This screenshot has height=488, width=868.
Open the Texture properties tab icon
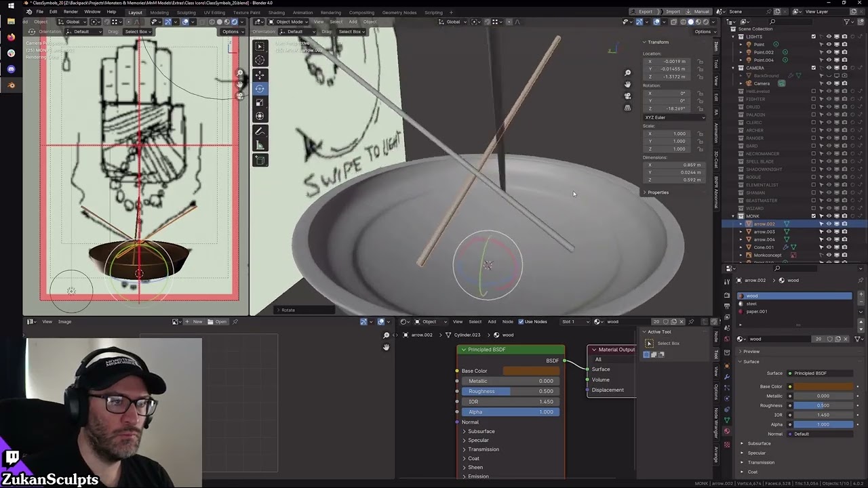[727, 444]
